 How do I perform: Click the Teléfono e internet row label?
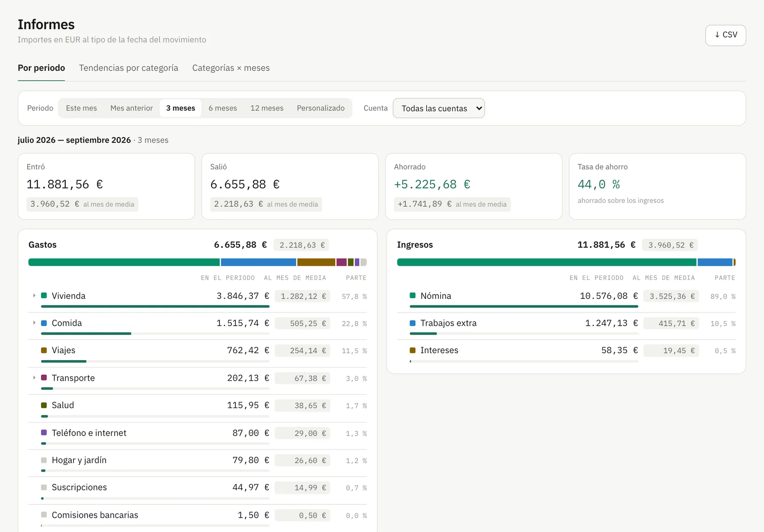coord(89,433)
